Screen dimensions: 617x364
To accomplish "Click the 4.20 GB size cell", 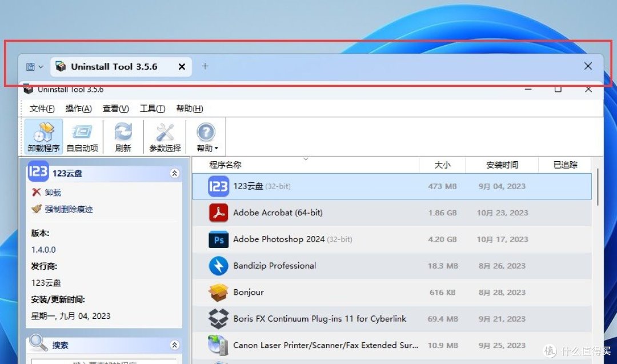I will pyautogui.click(x=442, y=239).
